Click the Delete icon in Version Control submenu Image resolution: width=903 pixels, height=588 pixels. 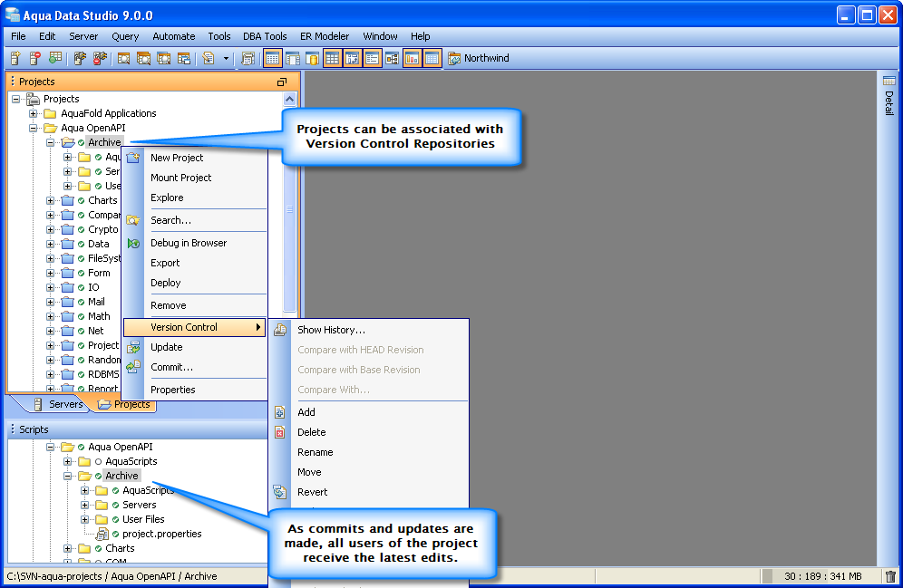[x=280, y=432]
